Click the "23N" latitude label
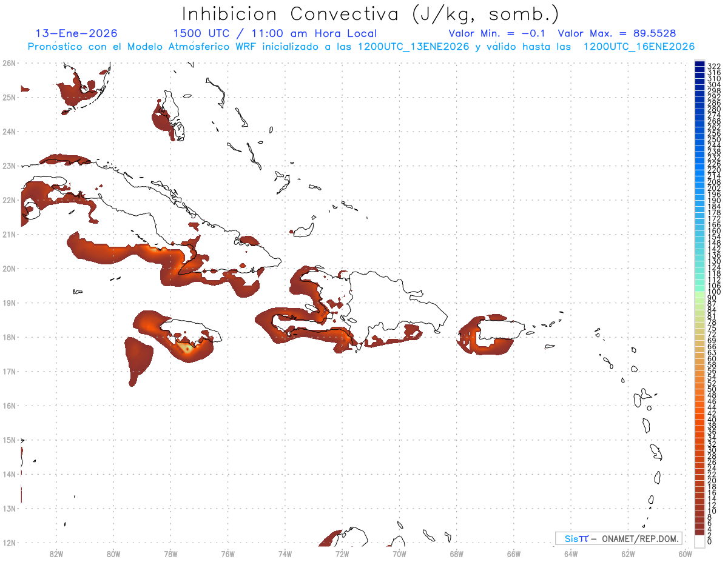 (x=9, y=166)
